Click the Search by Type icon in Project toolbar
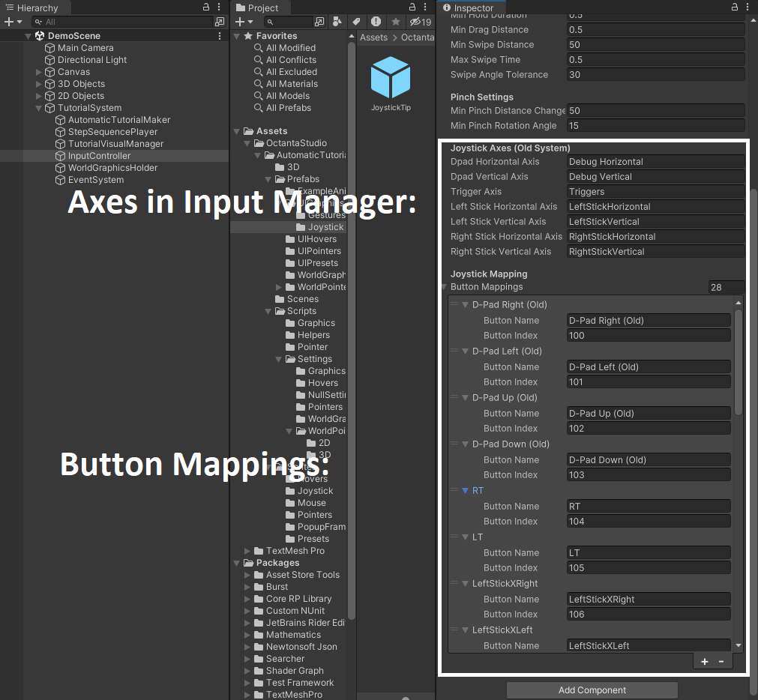Screen dimensions: 758x700 (x=337, y=22)
